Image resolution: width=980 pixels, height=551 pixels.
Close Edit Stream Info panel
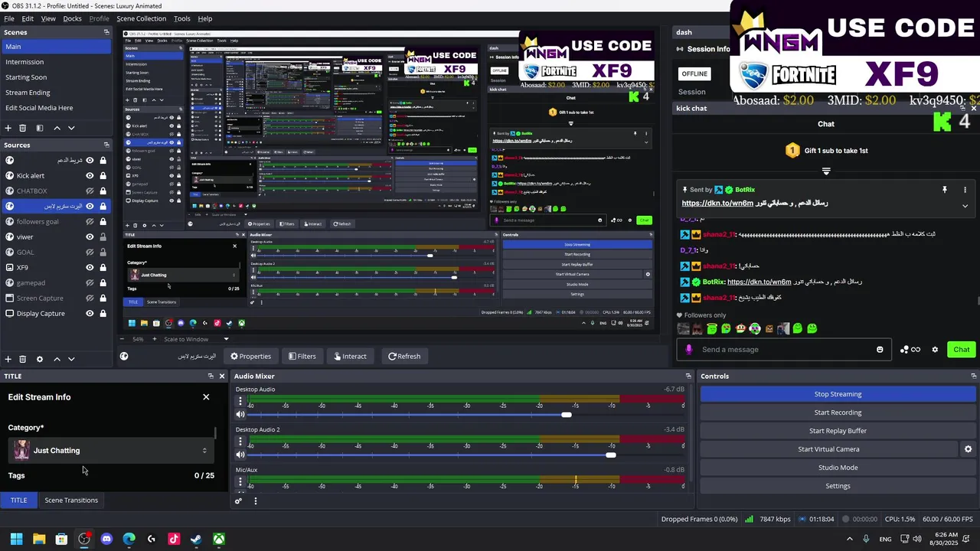(x=206, y=397)
